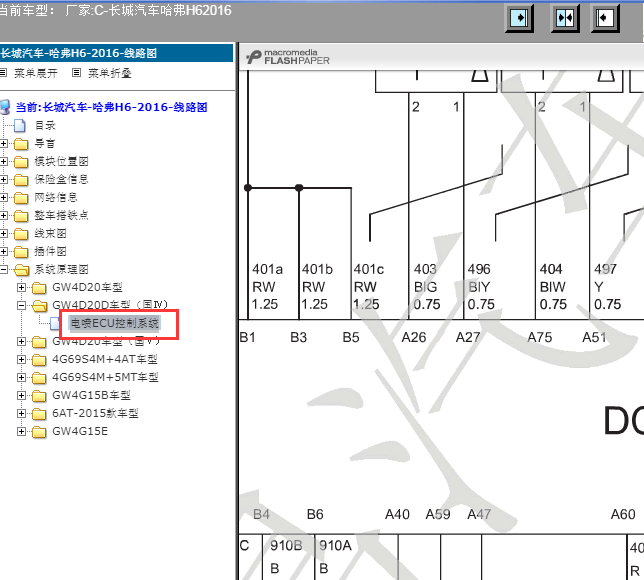Select the 6AT-2015款车型 label
644x580 pixels.
point(95,414)
